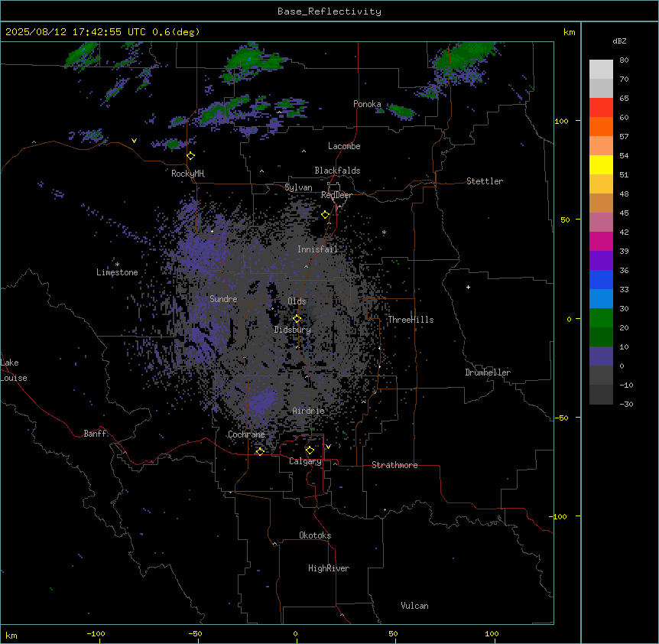
Task: Click the Banff label
Action: (95, 434)
